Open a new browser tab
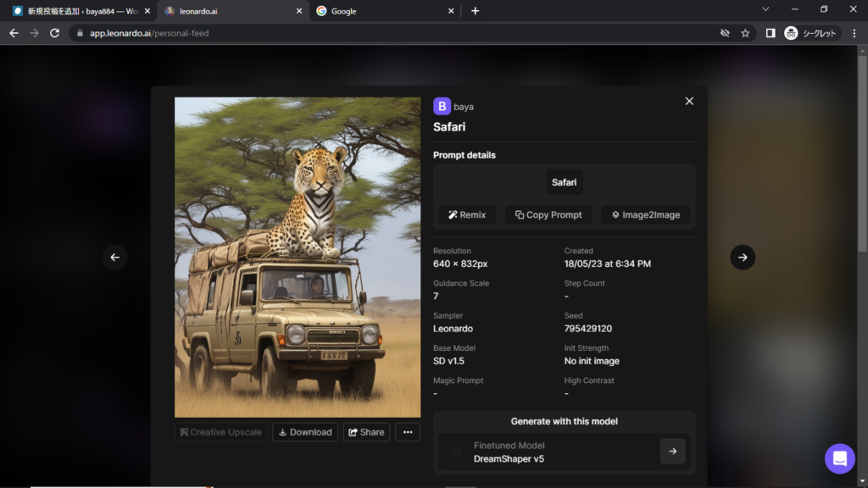 (x=475, y=11)
